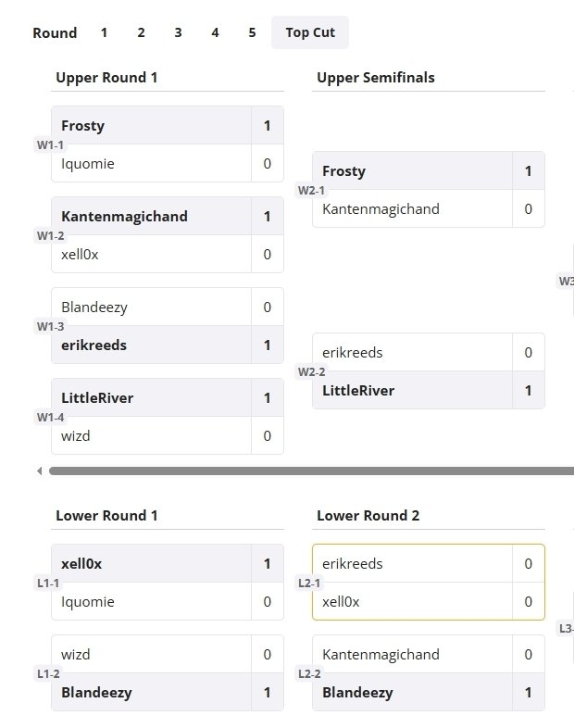
Task: Go to Round 3 tab
Action: click(x=178, y=32)
